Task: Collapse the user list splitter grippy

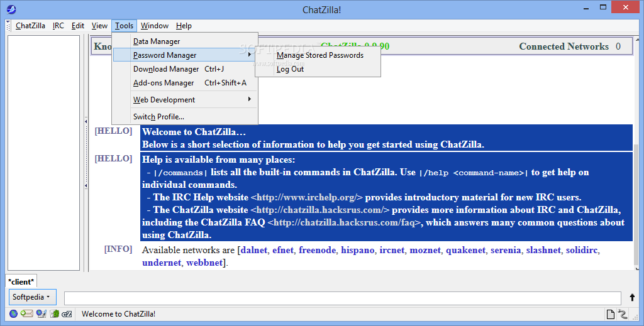Action: click(86, 154)
